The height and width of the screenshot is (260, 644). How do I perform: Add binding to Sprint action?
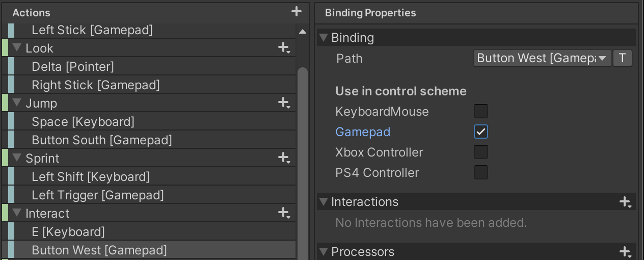pyautogui.click(x=284, y=158)
